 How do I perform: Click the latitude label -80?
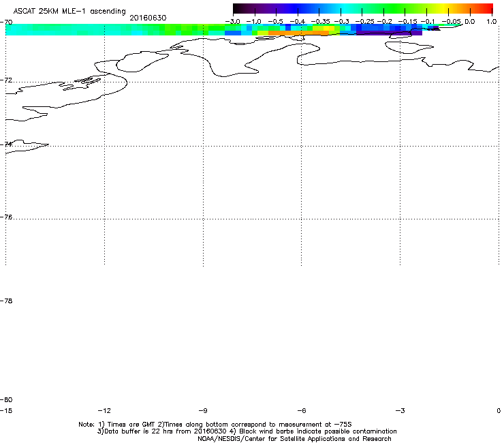click(6, 399)
